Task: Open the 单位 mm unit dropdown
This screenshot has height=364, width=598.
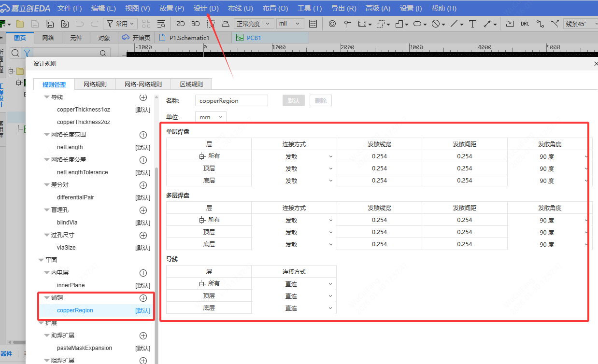Action: 211,117
